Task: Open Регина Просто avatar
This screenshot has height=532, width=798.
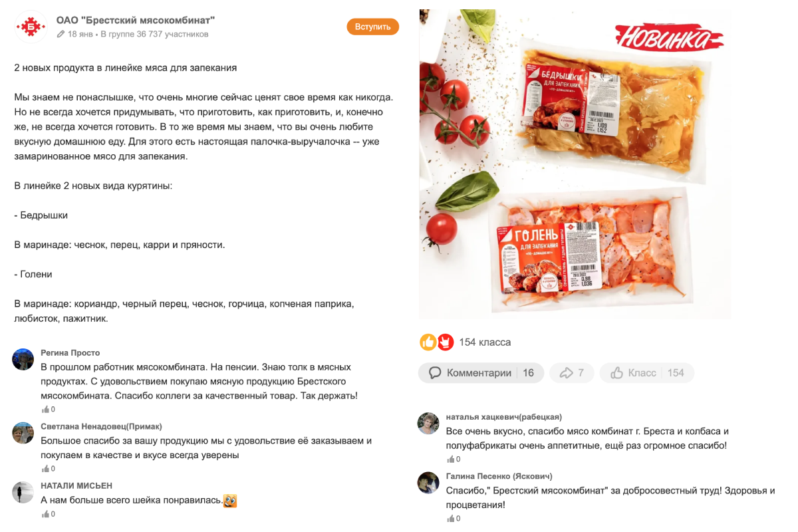Action: coord(23,359)
